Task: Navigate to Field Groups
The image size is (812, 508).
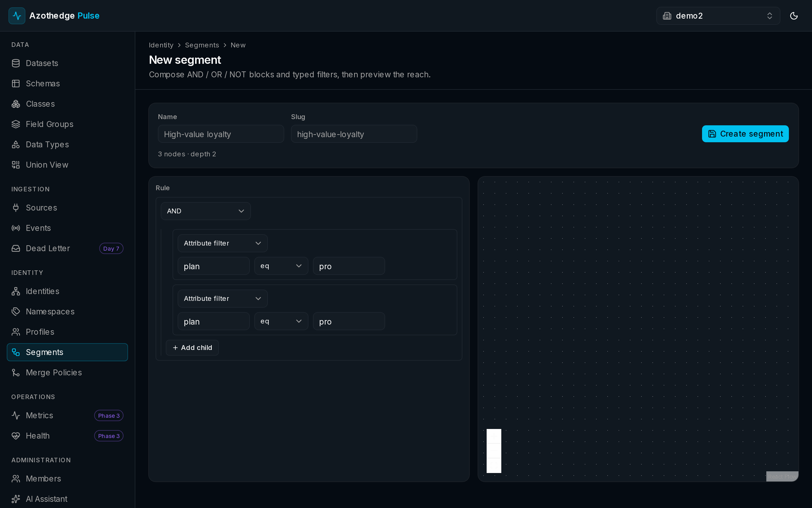Action: pos(67,124)
